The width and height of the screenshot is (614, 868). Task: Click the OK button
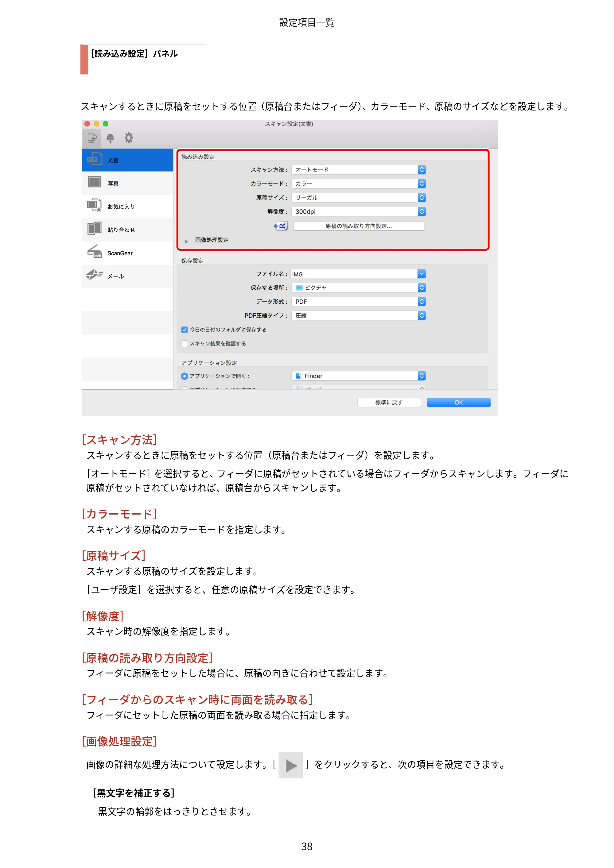(459, 402)
